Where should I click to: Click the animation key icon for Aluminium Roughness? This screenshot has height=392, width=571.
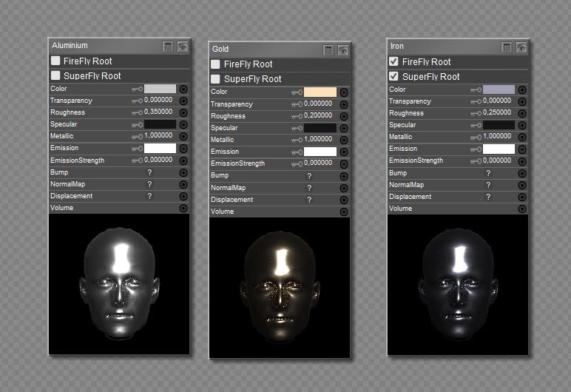[x=137, y=112]
